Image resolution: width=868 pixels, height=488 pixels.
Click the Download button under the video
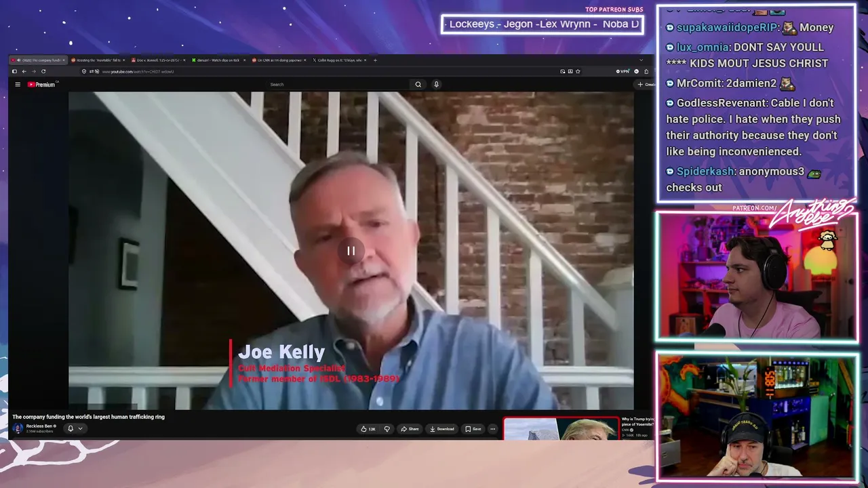pos(441,429)
